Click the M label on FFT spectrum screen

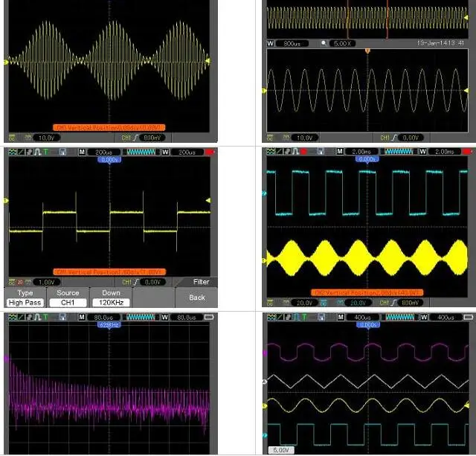82,317
